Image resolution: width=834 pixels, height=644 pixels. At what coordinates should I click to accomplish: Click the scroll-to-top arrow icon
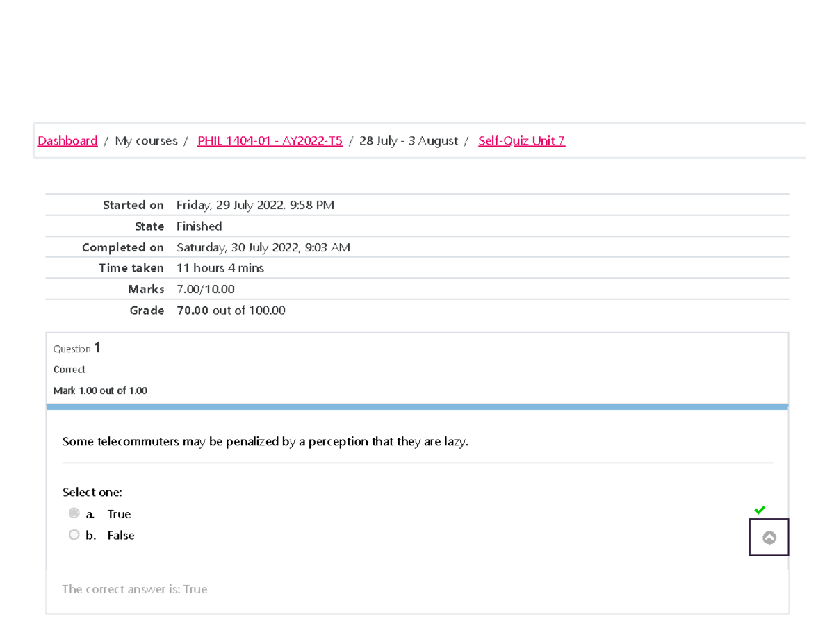pyautogui.click(x=769, y=537)
